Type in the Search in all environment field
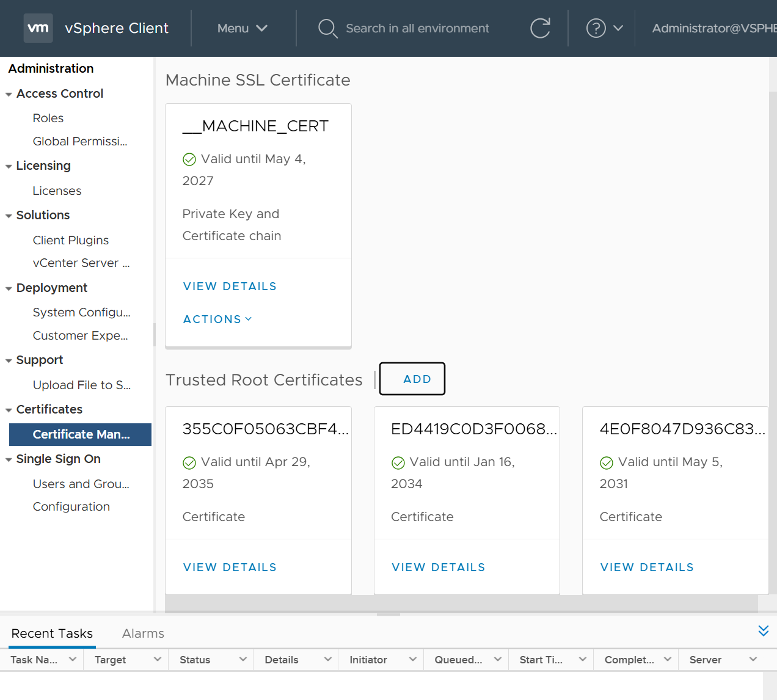The height and width of the screenshot is (700, 777). click(x=417, y=28)
